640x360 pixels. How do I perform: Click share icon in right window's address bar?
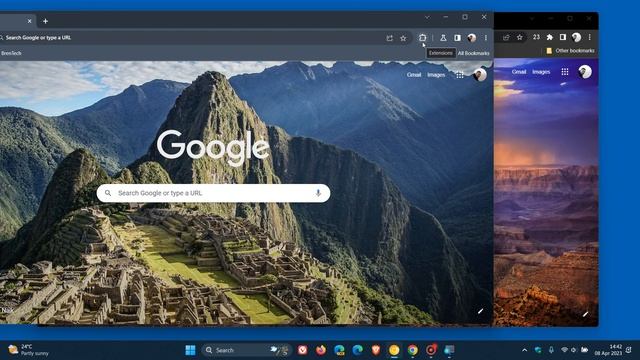click(x=506, y=38)
